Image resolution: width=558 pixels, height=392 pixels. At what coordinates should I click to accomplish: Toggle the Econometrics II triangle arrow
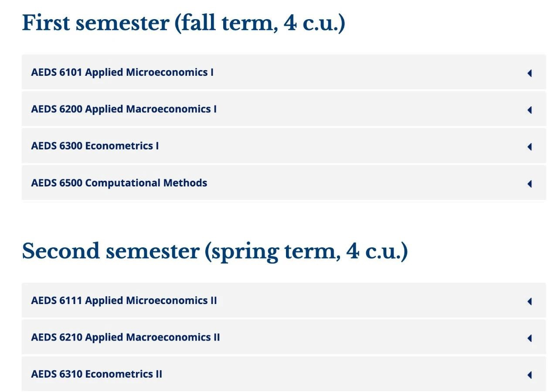530,375
